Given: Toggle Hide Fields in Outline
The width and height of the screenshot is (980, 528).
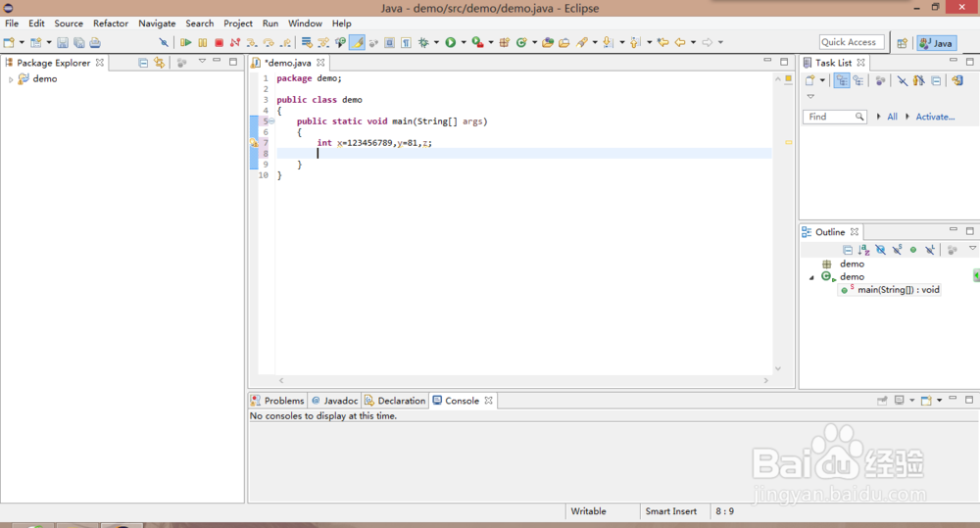Looking at the screenshot, I should click(881, 250).
